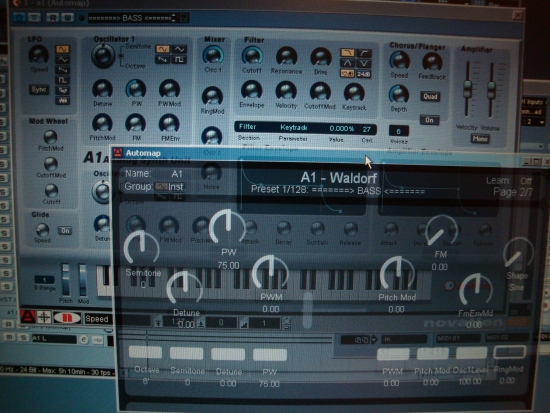Click the Automap Shape Sine knob
This screenshot has width=550, height=413.
518,253
